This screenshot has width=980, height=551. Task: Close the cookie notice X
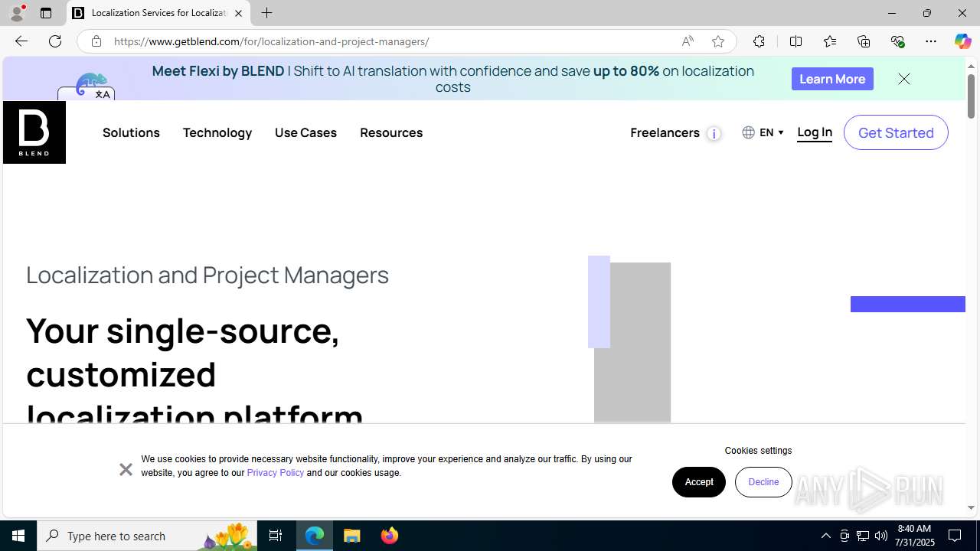pos(126,469)
